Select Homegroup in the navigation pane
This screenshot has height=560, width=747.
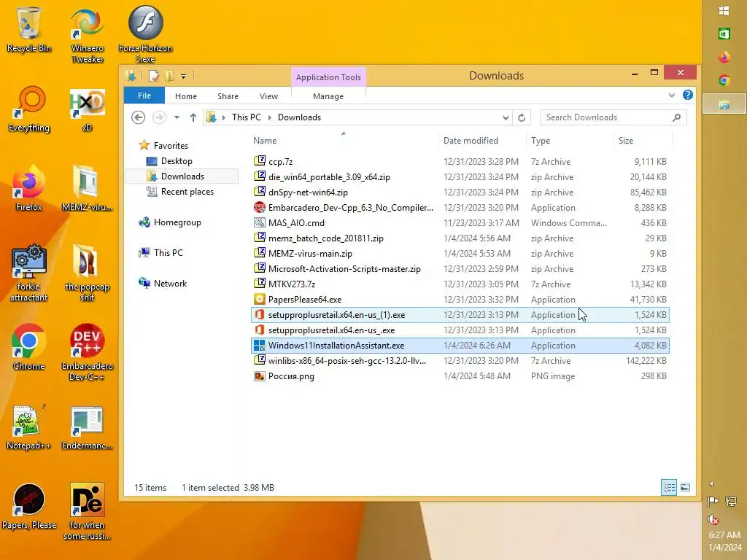(177, 222)
